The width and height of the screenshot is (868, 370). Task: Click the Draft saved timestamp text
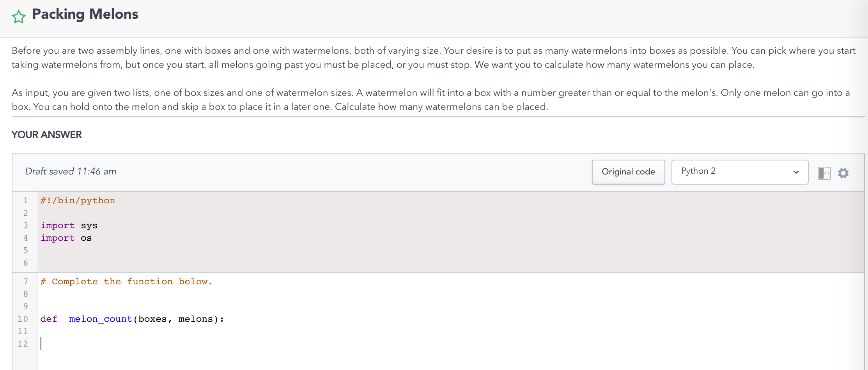71,171
